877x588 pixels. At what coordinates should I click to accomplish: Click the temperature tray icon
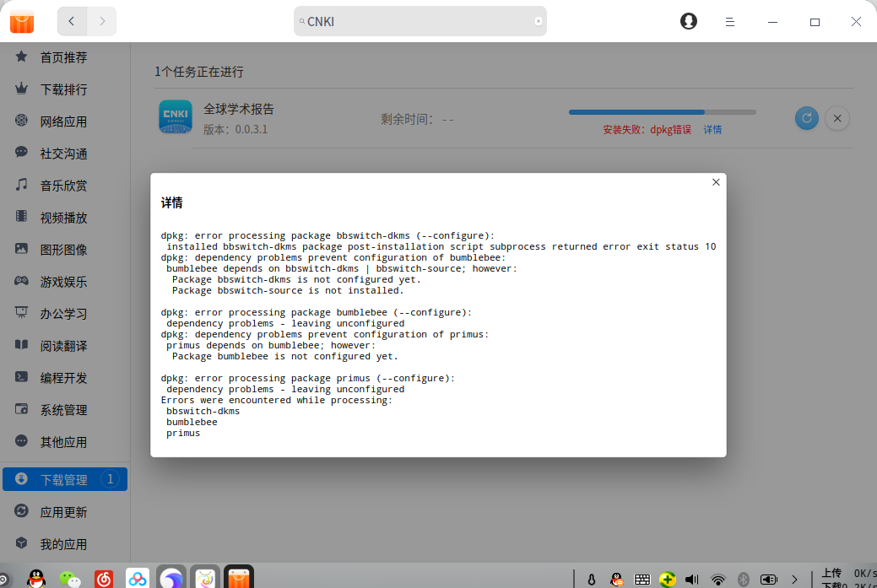(591, 580)
